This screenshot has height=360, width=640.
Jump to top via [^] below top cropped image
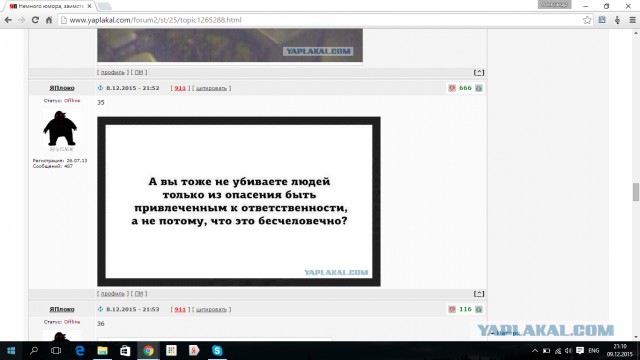click(479, 72)
